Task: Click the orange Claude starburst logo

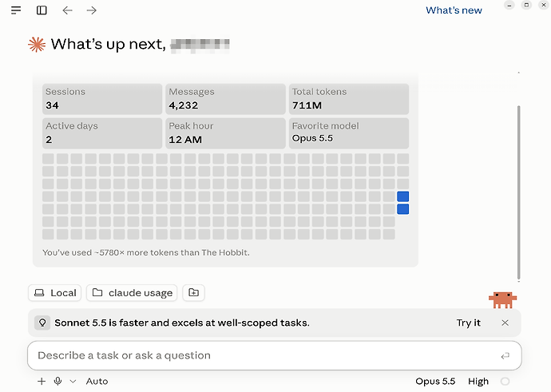Action: pos(37,45)
